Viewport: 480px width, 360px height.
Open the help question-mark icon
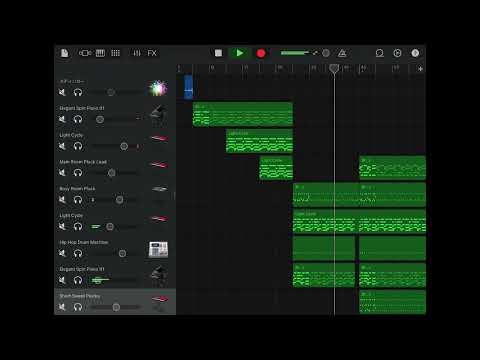415,53
